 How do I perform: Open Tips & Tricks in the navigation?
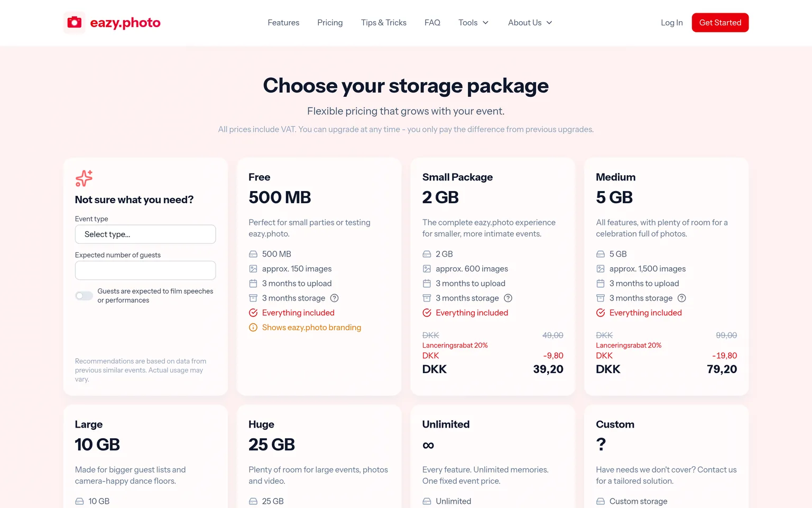(384, 23)
